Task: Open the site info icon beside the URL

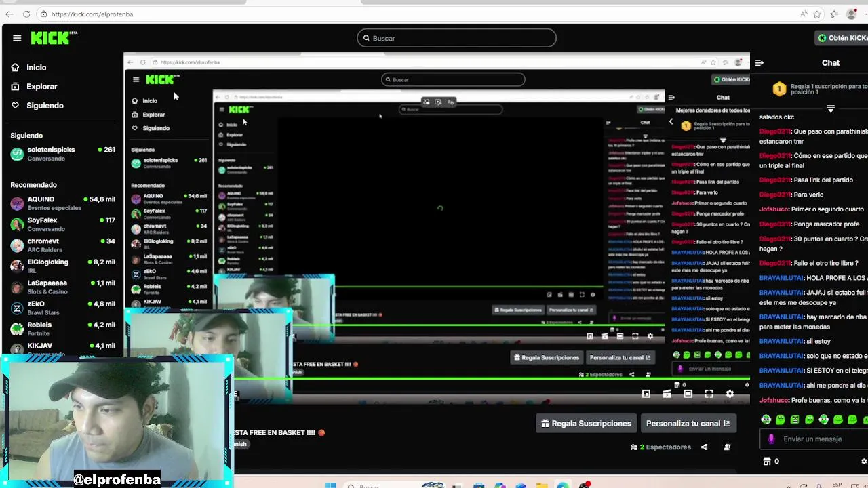Action: click(x=43, y=14)
